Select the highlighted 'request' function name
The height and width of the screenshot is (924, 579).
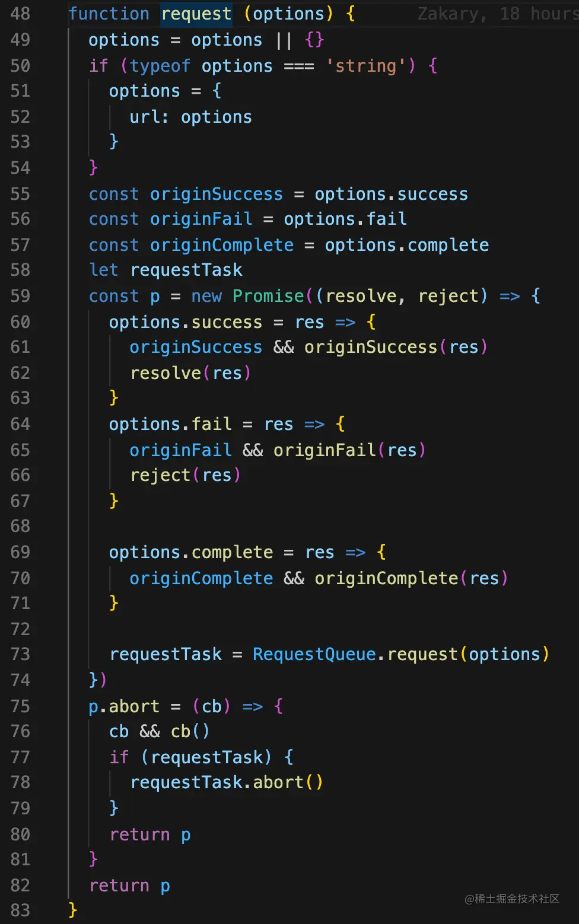[196, 14]
